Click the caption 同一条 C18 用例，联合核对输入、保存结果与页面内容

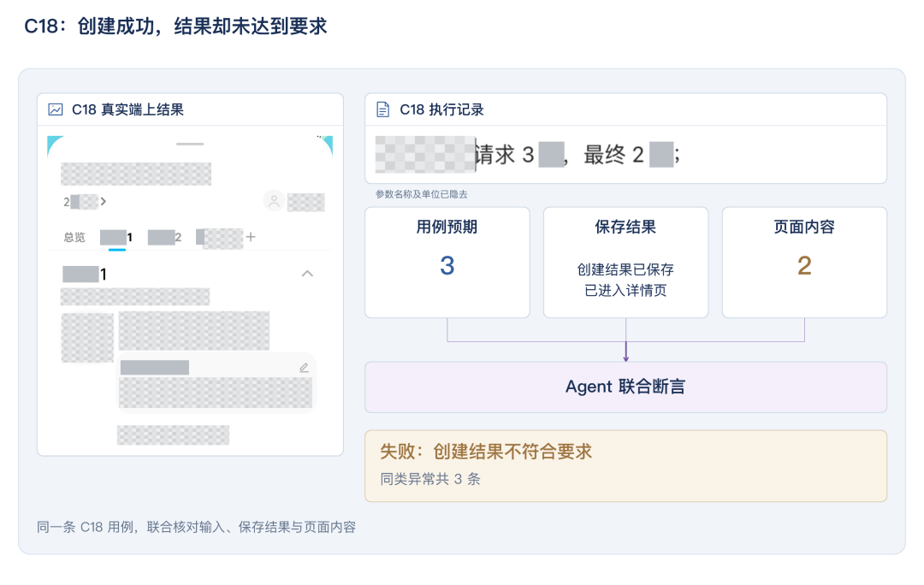click(x=196, y=527)
